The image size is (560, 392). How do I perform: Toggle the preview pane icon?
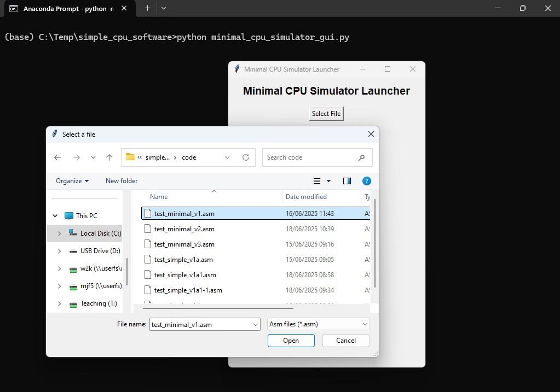tap(347, 181)
